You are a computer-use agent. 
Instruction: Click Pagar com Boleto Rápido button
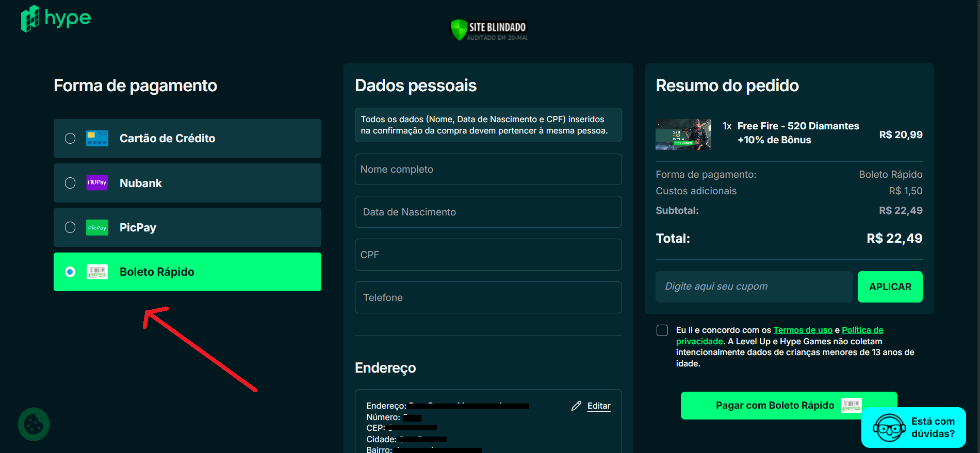click(x=789, y=406)
